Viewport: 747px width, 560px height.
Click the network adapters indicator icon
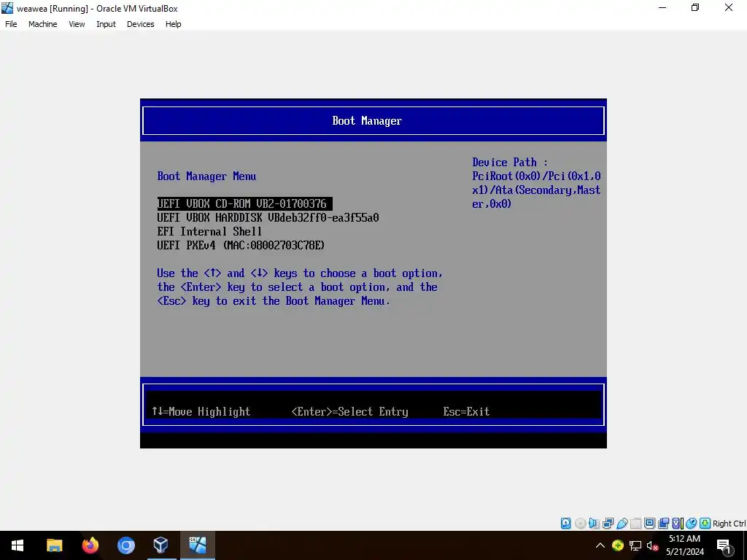(608, 524)
